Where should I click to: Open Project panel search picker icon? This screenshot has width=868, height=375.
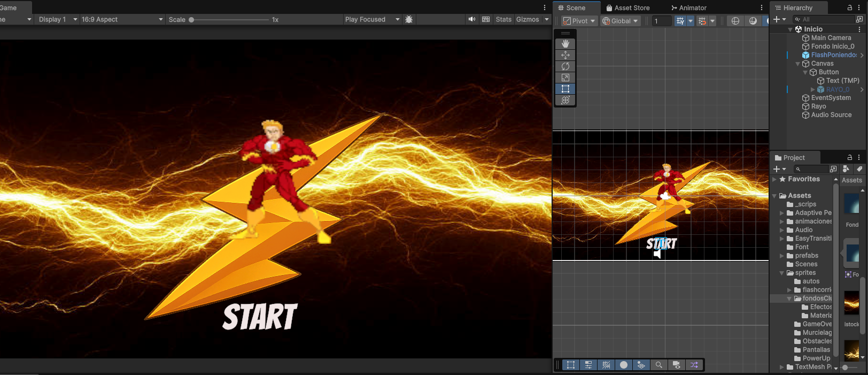[833, 169]
